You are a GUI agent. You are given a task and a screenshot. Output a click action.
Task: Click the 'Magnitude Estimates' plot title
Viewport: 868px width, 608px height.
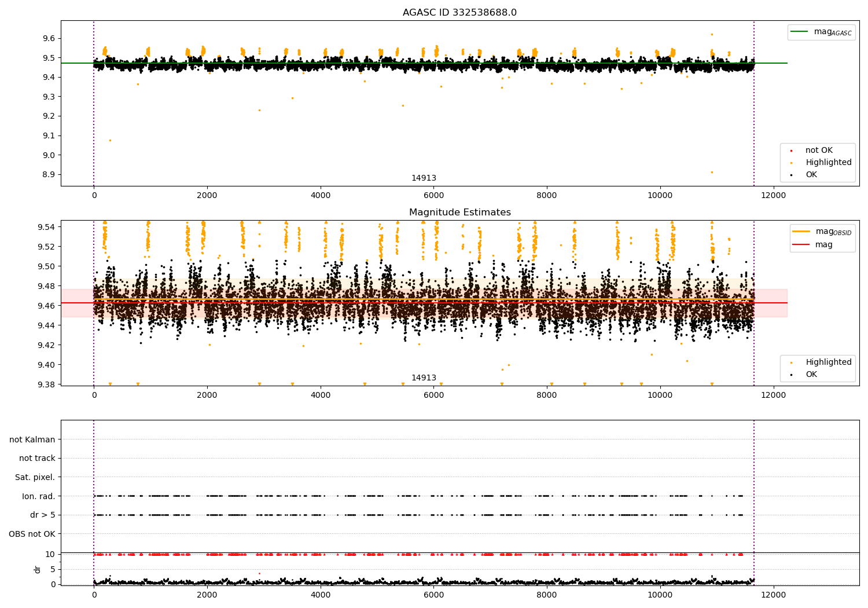pyautogui.click(x=459, y=213)
